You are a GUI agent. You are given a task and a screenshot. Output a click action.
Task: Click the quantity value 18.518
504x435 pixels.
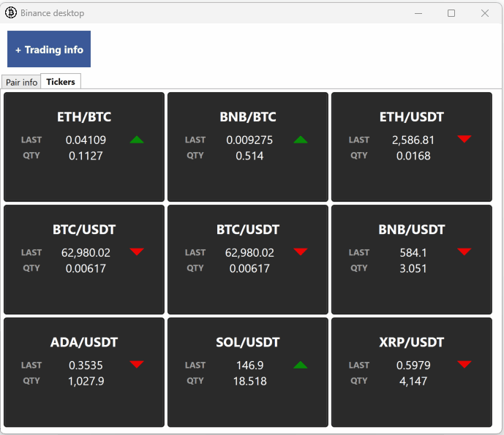[249, 382]
